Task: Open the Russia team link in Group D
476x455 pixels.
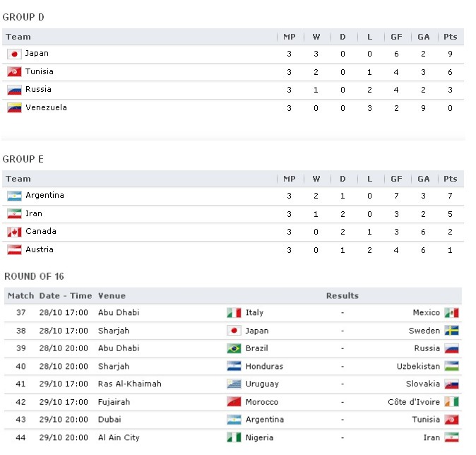Action: point(38,90)
